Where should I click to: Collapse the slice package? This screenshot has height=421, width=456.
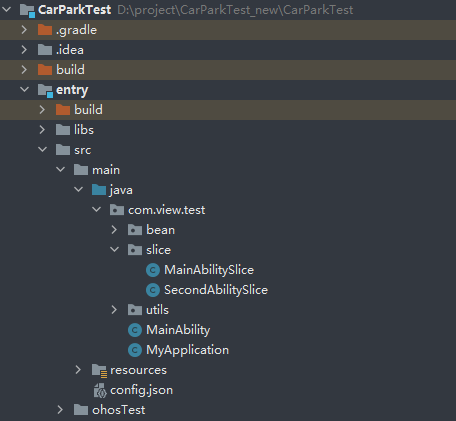tap(114, 249)
